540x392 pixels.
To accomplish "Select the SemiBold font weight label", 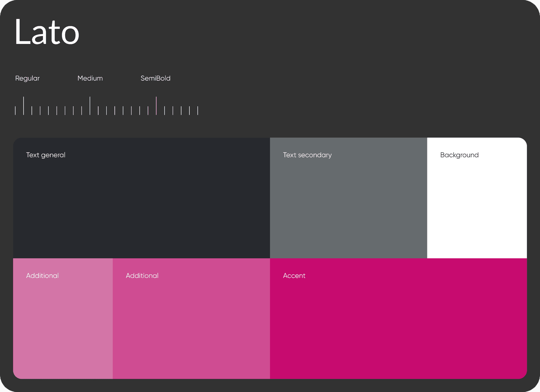I will (155, 78).
